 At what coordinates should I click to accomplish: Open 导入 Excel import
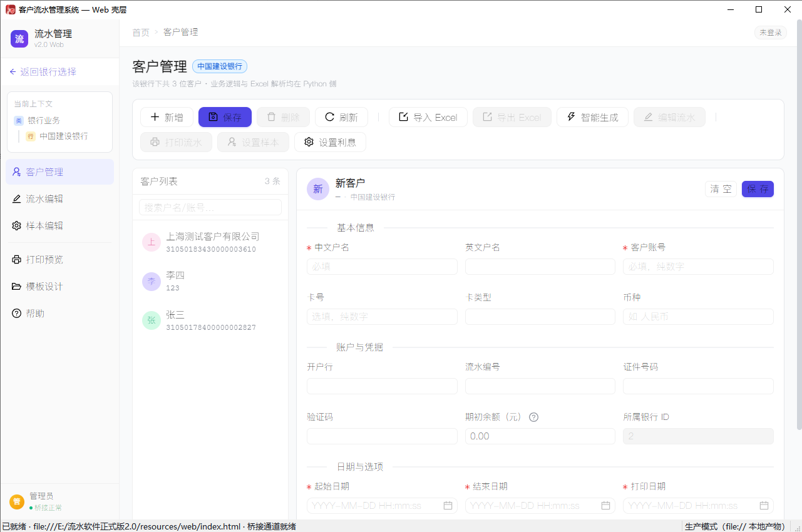428,117
